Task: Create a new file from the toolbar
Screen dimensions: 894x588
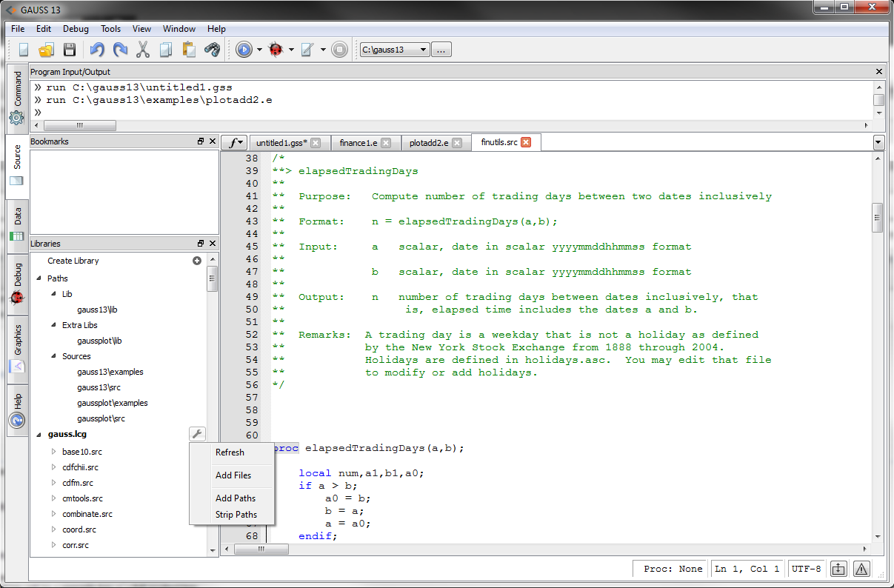Action: click(x=24, y=50)
